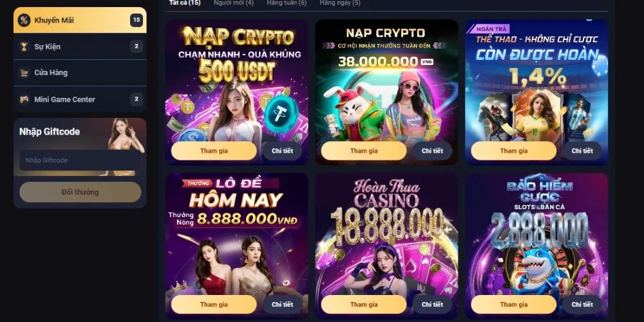
Task: Click the trophy icon beside Sự Kiện
Action: pos(24,46)
